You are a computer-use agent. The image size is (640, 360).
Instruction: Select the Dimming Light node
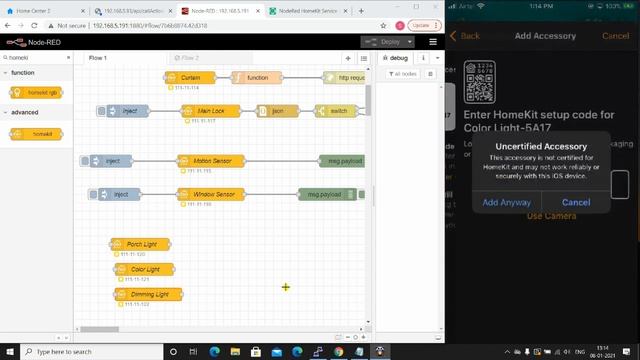pos(149,294)
